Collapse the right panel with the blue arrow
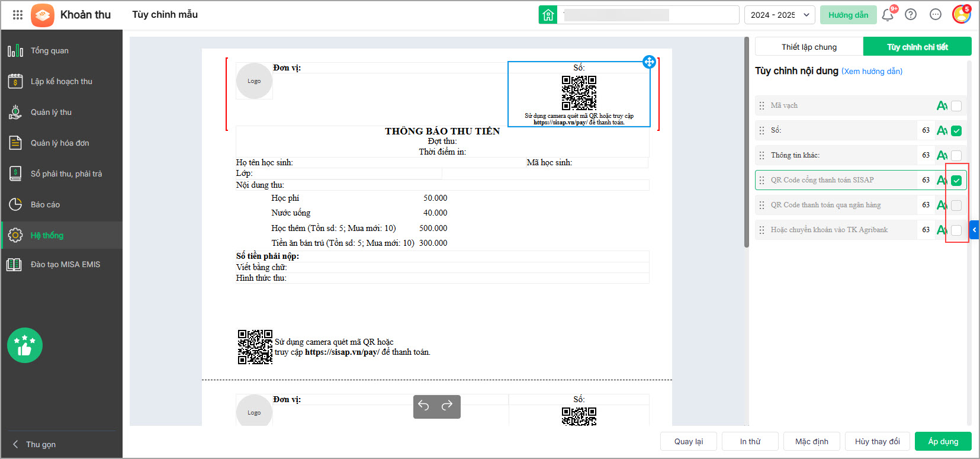Viewport: 980px width, 459px height. click(x=974, y=230)
